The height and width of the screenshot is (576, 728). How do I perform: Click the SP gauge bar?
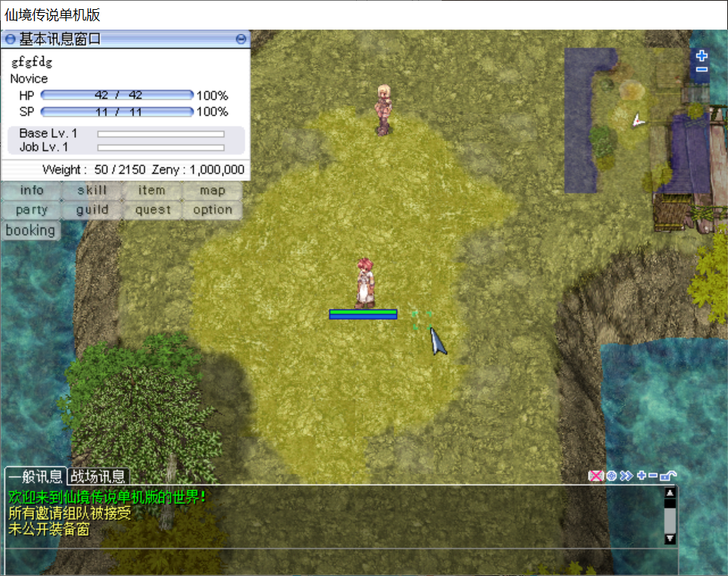click(x=117, y=112)
